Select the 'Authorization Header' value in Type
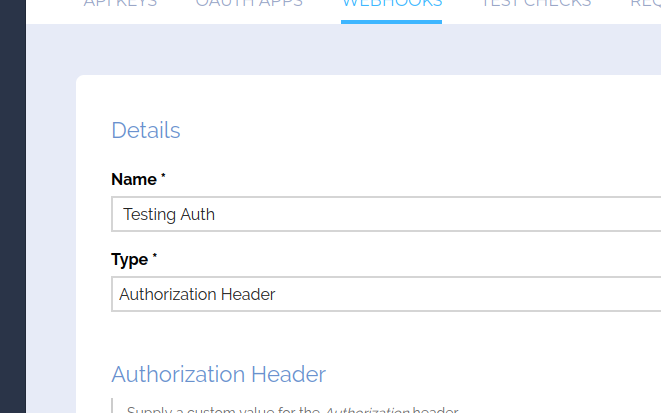This screenshot has height=413, width=661. tap(197, 294)
